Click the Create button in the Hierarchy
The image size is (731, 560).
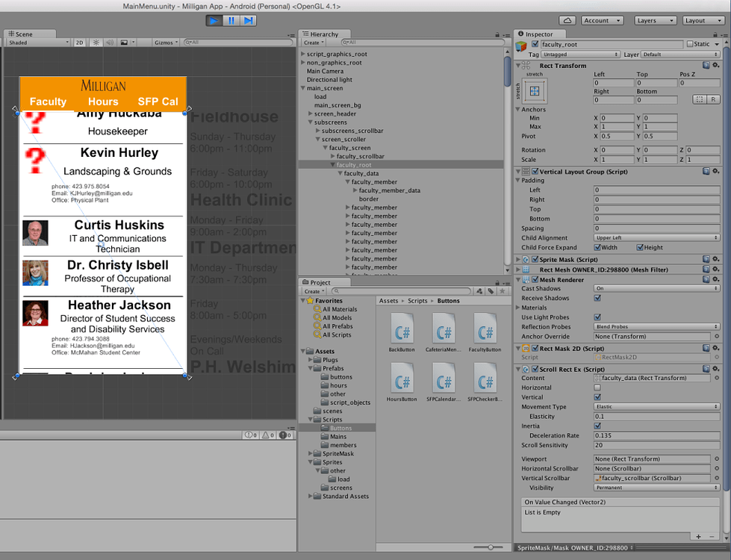[x=314, y=43]
